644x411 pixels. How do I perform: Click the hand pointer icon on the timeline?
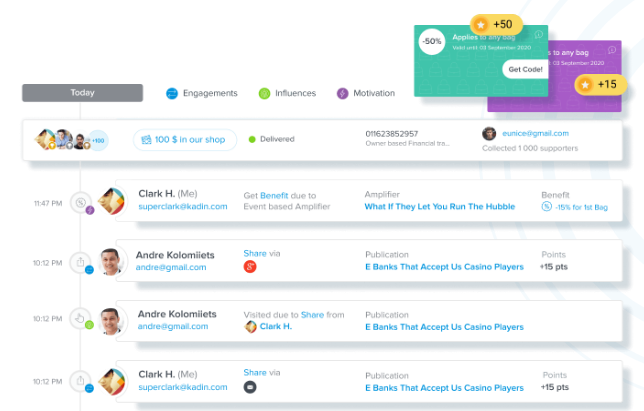tap(82, 318)
